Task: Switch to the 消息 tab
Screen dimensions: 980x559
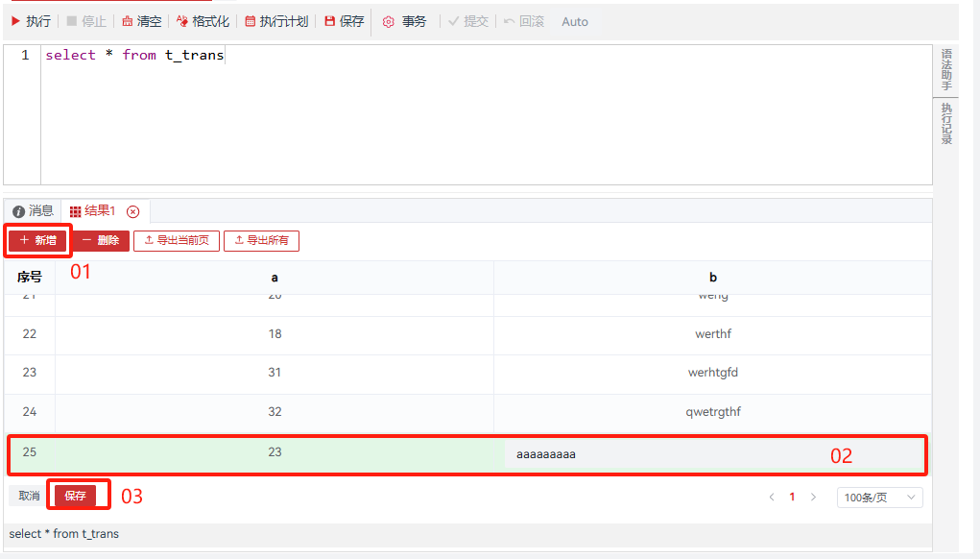Action: 33,211
